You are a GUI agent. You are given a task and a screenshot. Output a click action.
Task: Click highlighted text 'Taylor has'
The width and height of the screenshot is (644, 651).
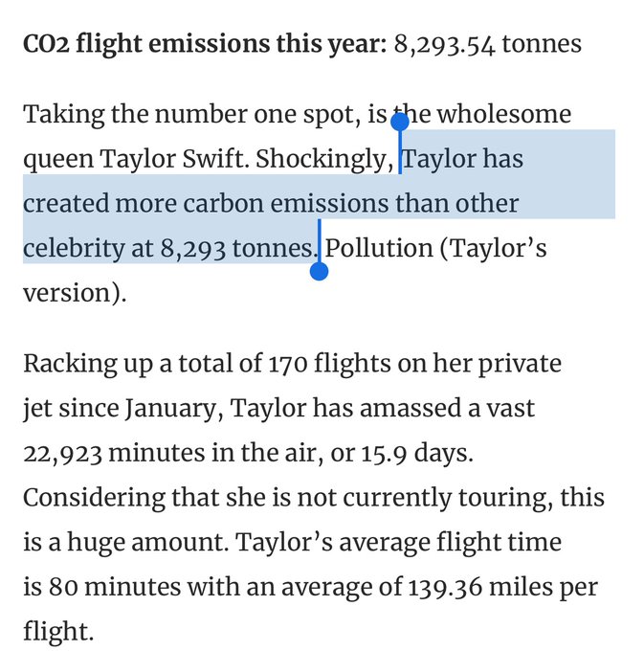(x=463, y=160)
